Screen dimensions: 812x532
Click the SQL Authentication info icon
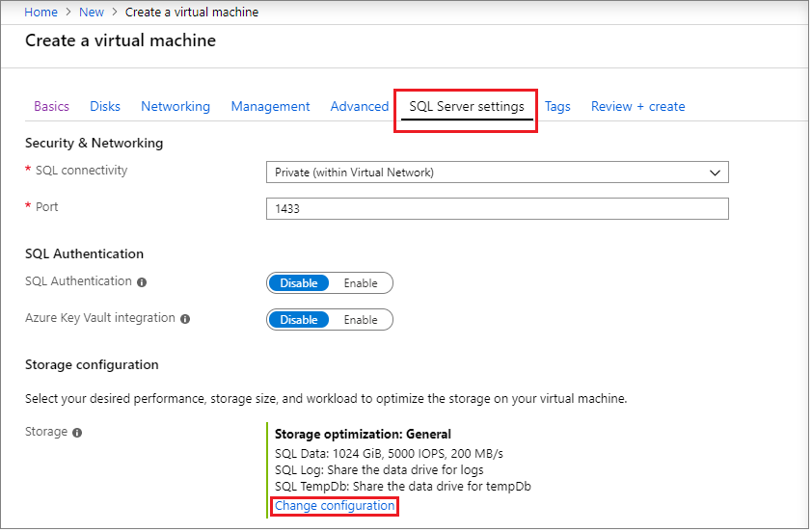(142, 282)
